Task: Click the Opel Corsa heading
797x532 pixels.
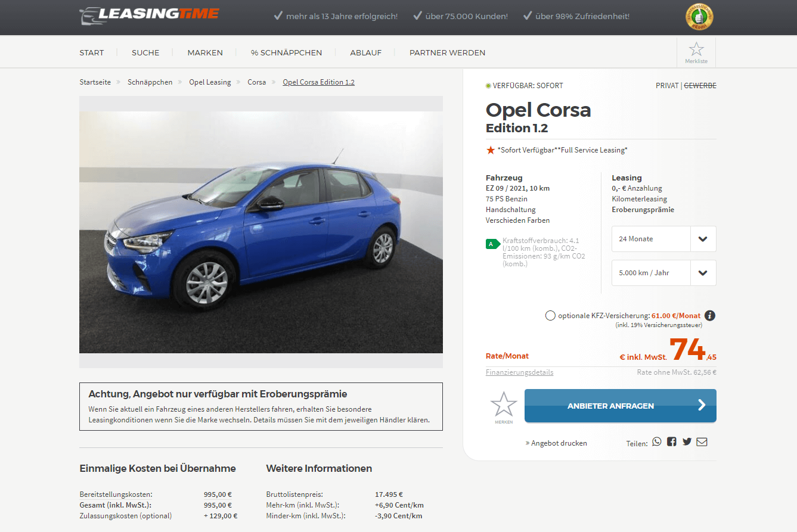Action: click(538, 110)
